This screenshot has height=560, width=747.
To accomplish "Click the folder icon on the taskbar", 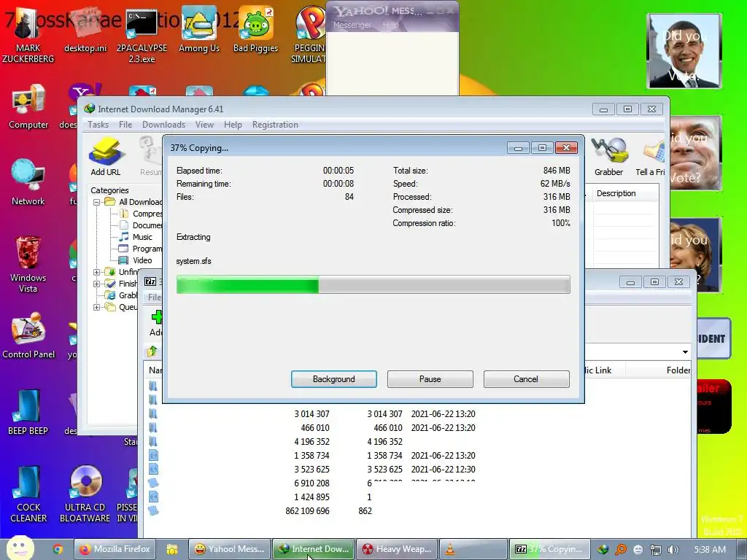I will point(172,549).
